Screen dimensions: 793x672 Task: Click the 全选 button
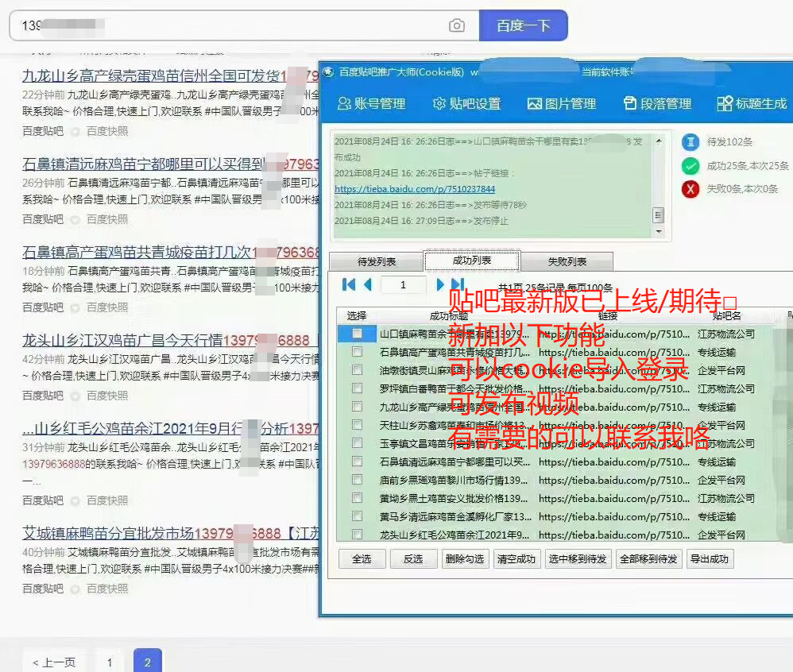(362, 559)
